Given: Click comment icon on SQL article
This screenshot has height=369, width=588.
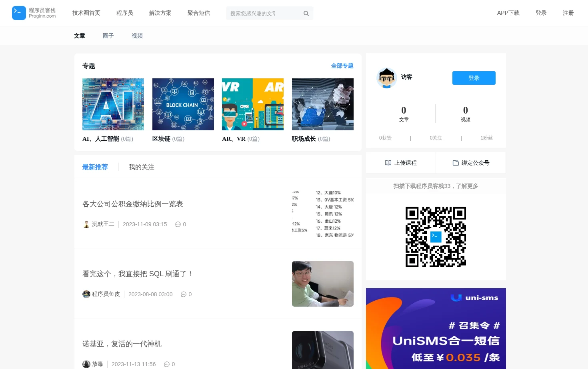Looking at the screenshot, I should click(184, 294).
